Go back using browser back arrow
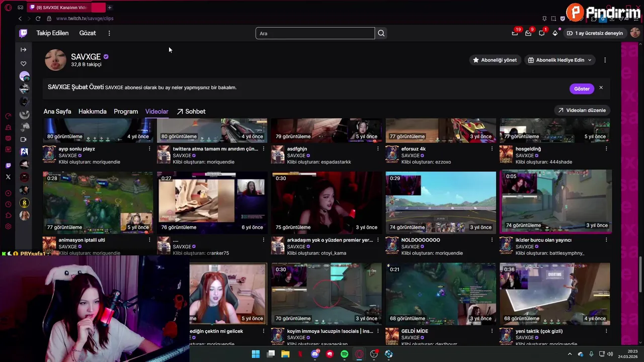The image size is (644, 362). tap(20, 19)
